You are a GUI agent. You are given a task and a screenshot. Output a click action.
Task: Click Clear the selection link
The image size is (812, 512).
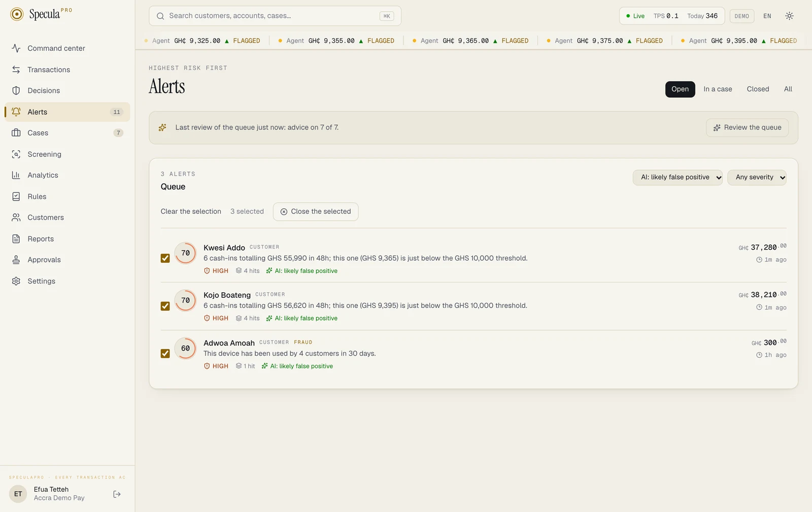(191, 212)
